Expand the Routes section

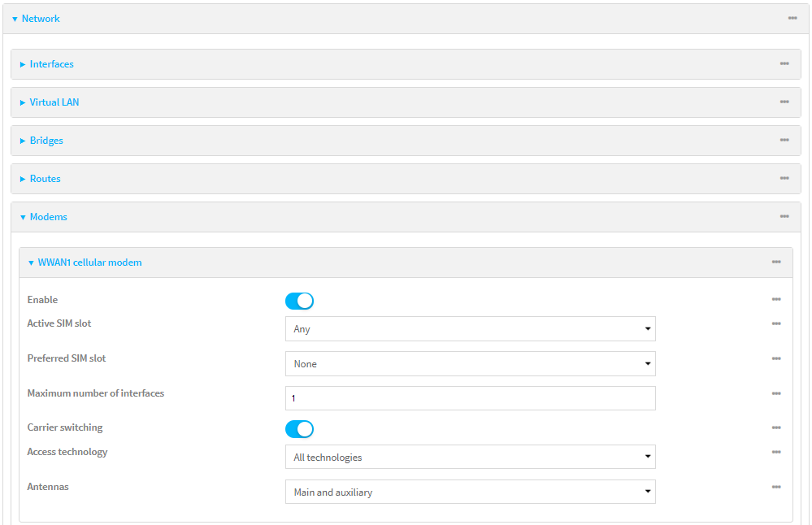(x=45, y=178)
